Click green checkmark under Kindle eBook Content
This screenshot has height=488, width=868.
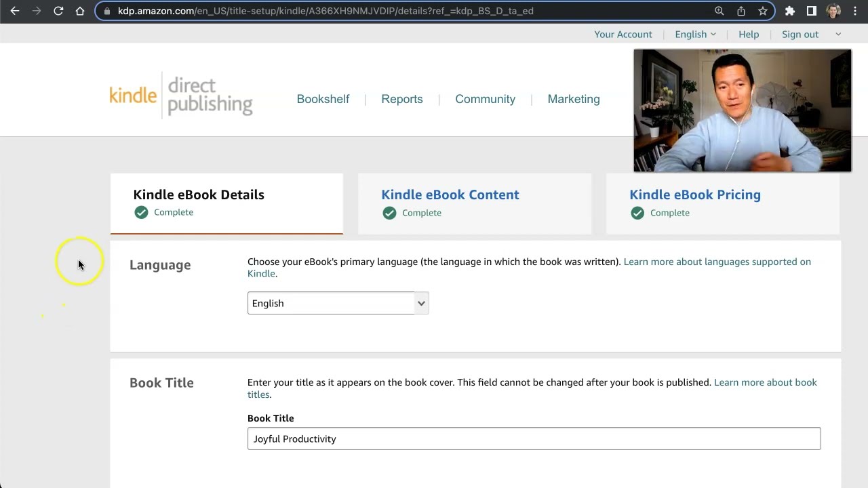389,213
